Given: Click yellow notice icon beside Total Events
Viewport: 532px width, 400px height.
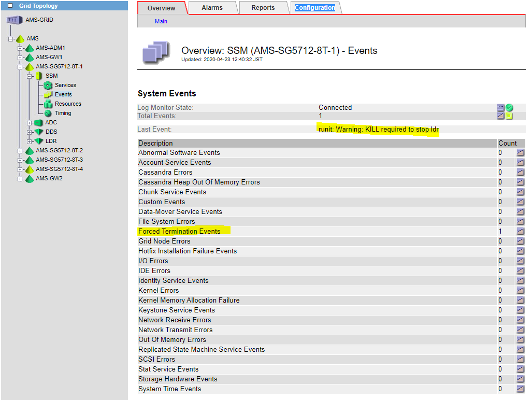Looking at the screenshot, I should 509,116.
